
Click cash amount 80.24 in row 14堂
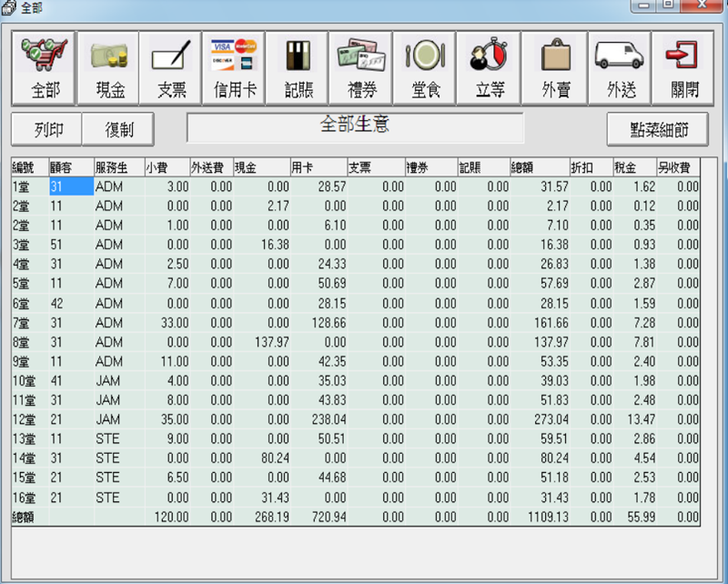coord(262,458)
